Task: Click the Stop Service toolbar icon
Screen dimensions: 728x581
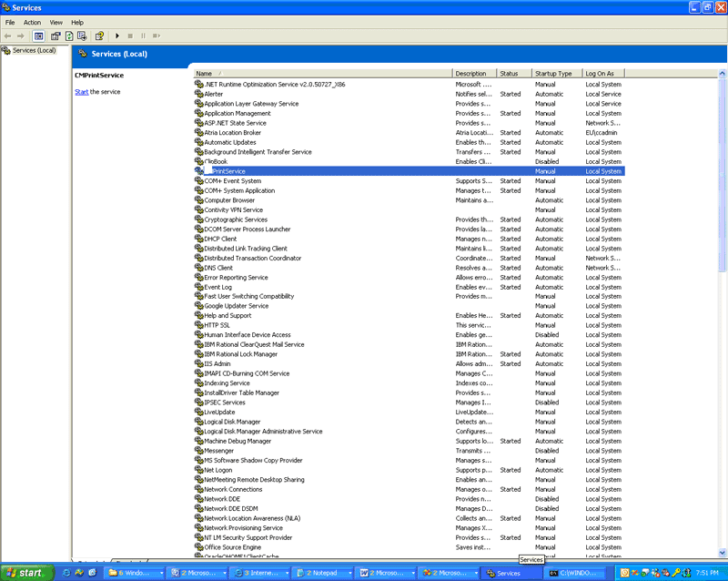Action: (x=130, y=36)
